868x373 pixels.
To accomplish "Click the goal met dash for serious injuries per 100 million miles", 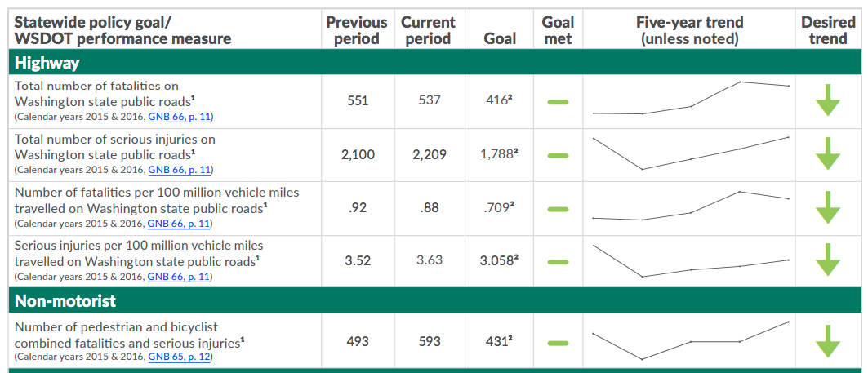I will (x=558, y=262).
